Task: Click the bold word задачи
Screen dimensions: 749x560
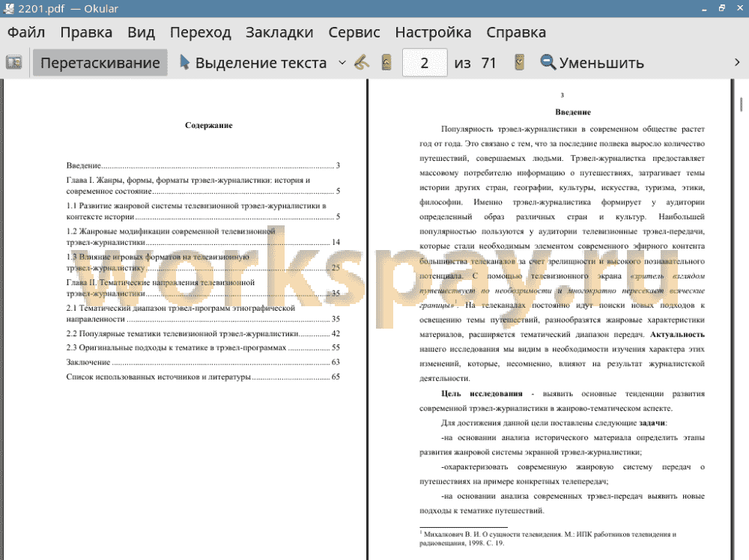Action: [x=652, y=423]
